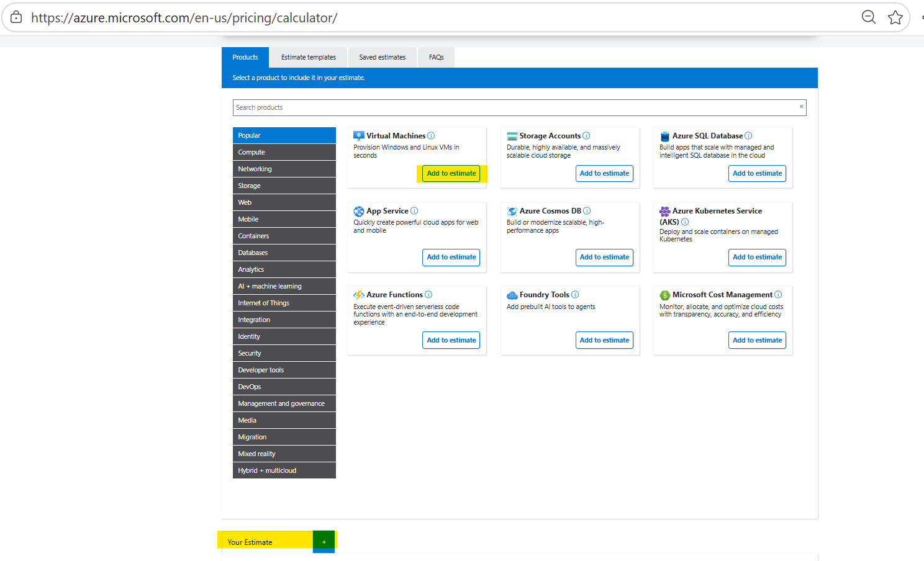Viewport: 924px width, 561px height.
Task: Add a new estimate with the plus button
Action: pos(324,542)
